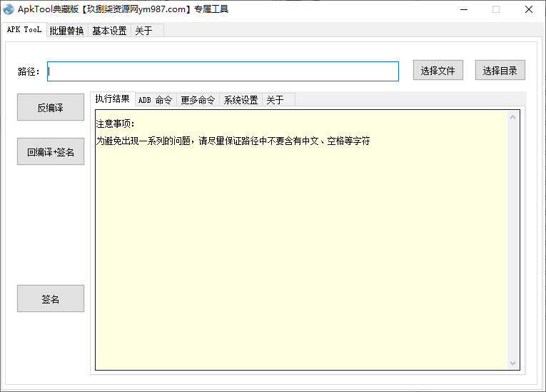
Task: Click inside the yellow results text area
Action: [301, 240]
